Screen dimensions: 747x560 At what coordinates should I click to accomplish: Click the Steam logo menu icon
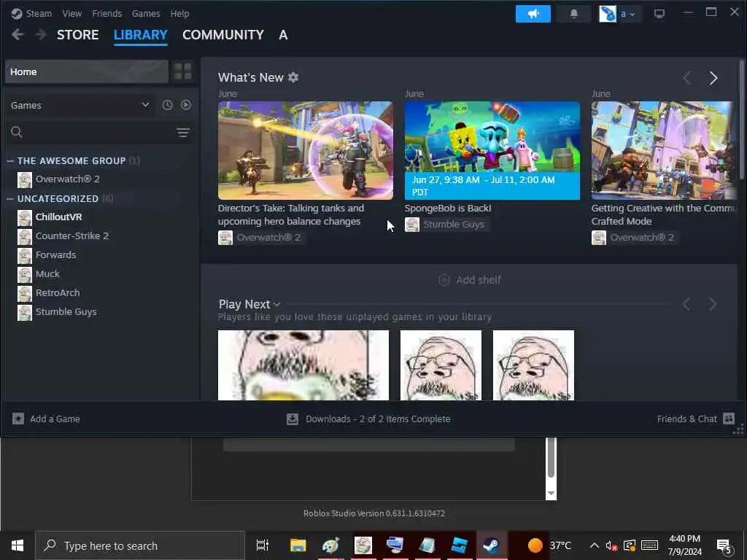(17, 13)
